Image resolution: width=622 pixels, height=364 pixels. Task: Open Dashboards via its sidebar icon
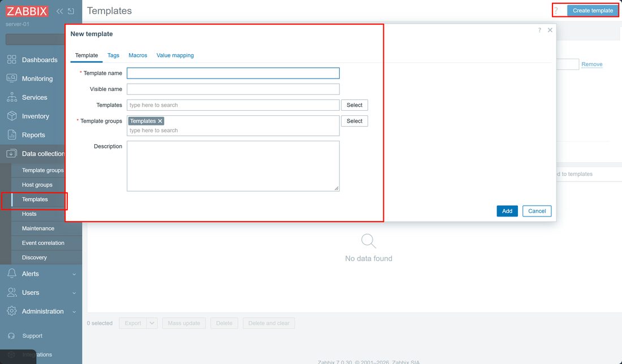coord(12,59)
